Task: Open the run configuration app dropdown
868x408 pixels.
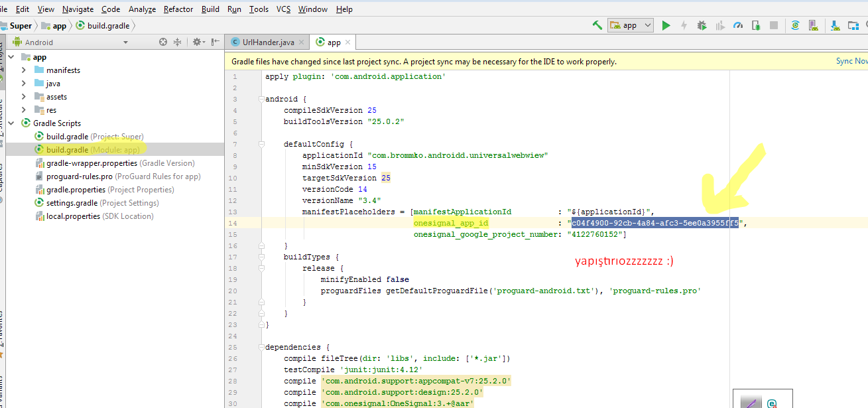Action: pos(631,25)
